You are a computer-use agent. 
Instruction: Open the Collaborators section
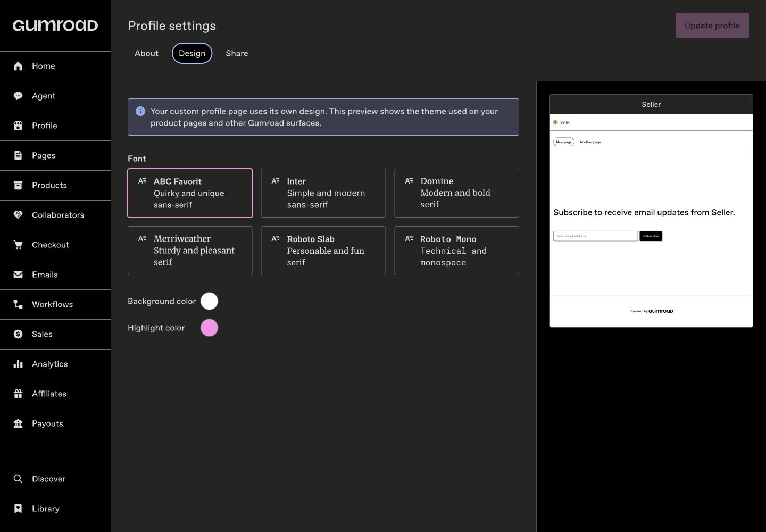[x=55, y=215]
